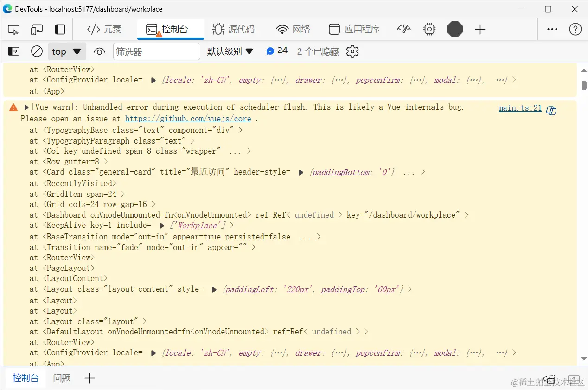Click the 2 个已隐藏 hidden label
The image size is (588, 390).
[318, 51]
